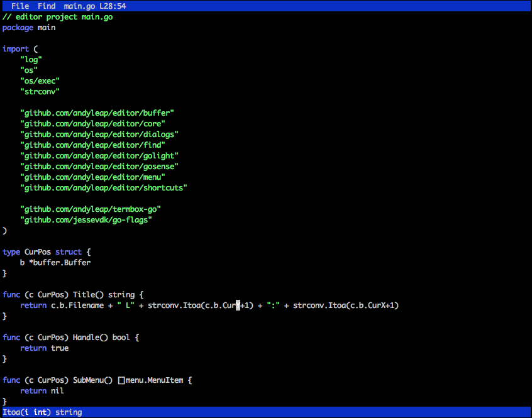Click the editor/buffer import path

pyautogui.click(x=97, y=113)
